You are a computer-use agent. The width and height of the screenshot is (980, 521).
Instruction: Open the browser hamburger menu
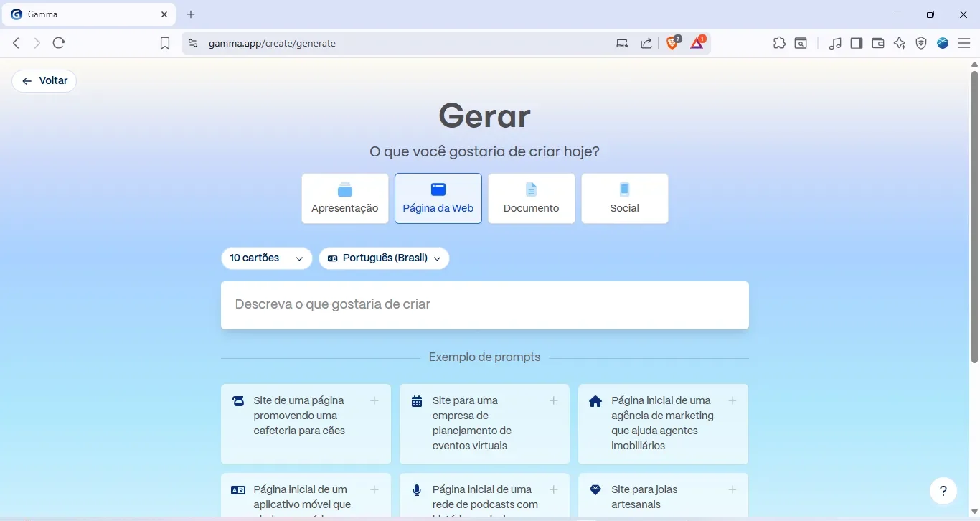click(x=964, y=43)
